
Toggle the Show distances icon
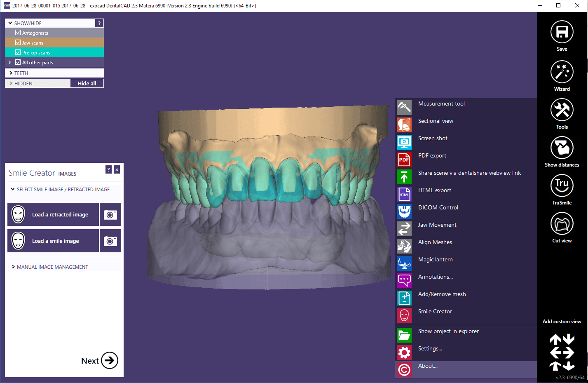tap(562, 148)
